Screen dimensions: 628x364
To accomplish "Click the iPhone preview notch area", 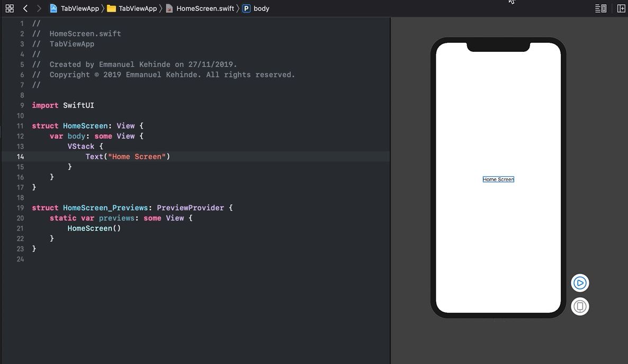I will (x=498, y=47).
